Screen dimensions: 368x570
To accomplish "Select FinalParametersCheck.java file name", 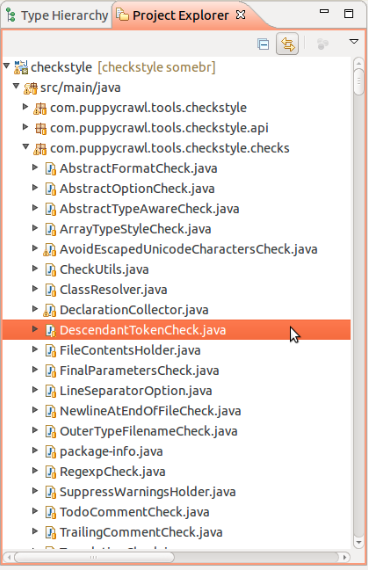I will pyautogui.click(x=139, y=371).
